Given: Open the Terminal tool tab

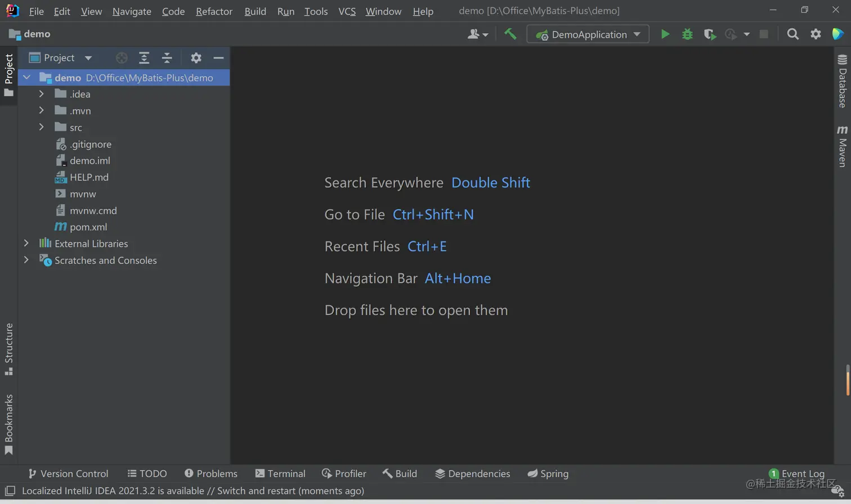Looking at the screenshot, I should pyautogui.click(x=280, y=474).
